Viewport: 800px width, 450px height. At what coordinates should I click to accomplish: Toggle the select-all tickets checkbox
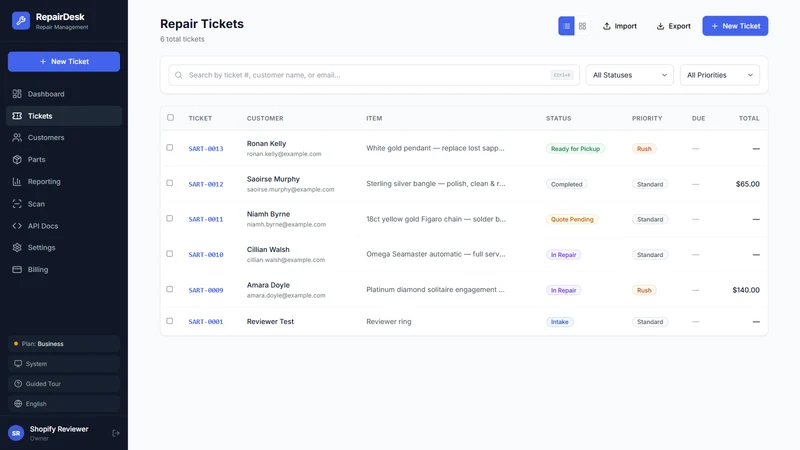tap(170, 117)
